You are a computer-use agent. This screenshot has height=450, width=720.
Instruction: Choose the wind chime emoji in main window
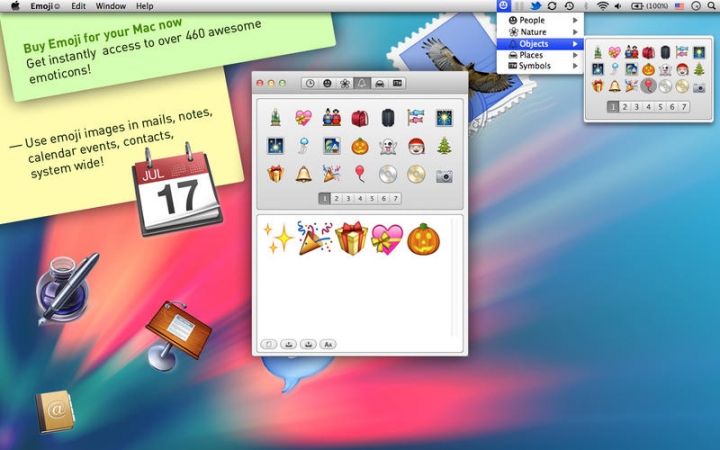pos(304,146)
